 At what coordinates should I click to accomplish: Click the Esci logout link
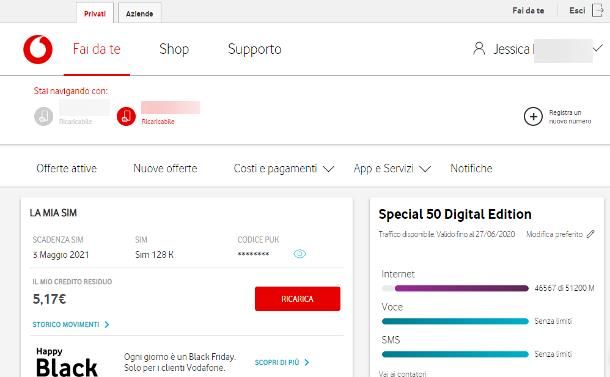pos(577,11)
